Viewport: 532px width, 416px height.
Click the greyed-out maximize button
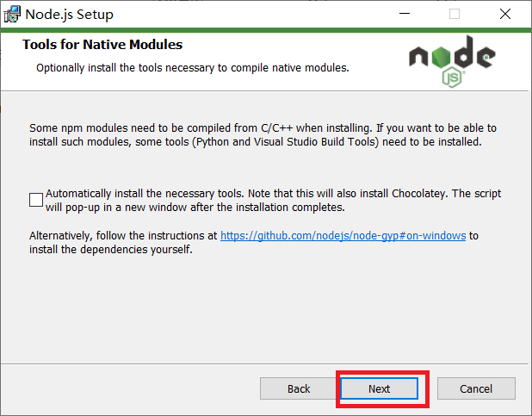(455, 15)
